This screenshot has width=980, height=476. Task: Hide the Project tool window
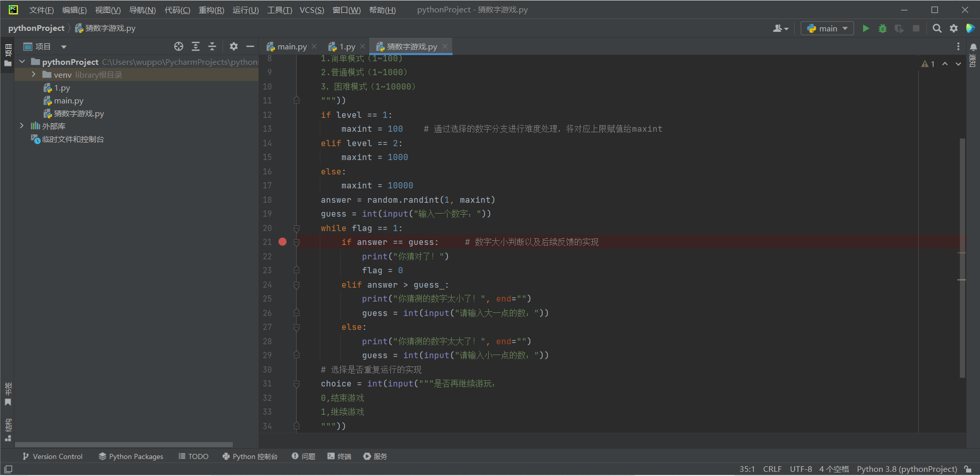point(250,46)
